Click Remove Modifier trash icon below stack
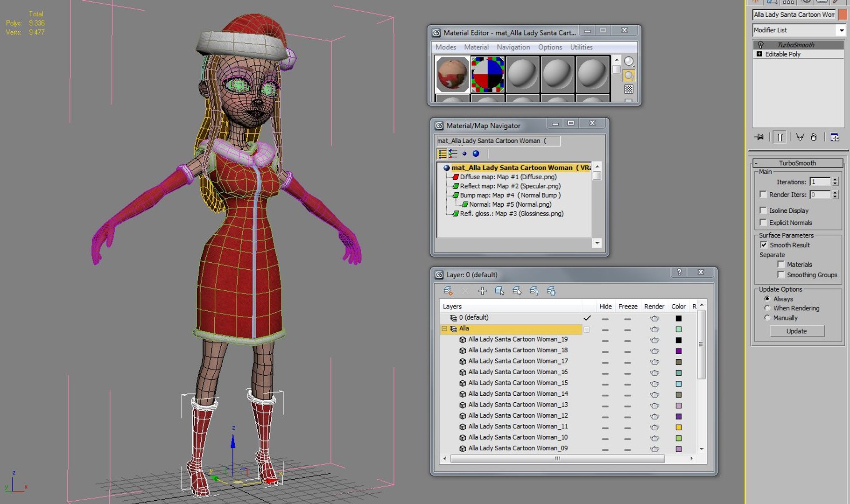The image size is (850, 504). point(814,137)
